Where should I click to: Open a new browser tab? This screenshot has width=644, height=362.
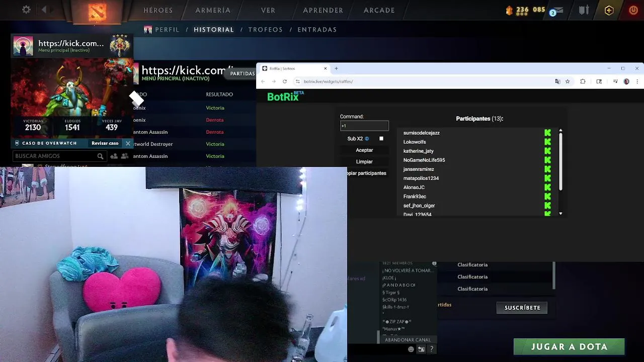[336, 68]
